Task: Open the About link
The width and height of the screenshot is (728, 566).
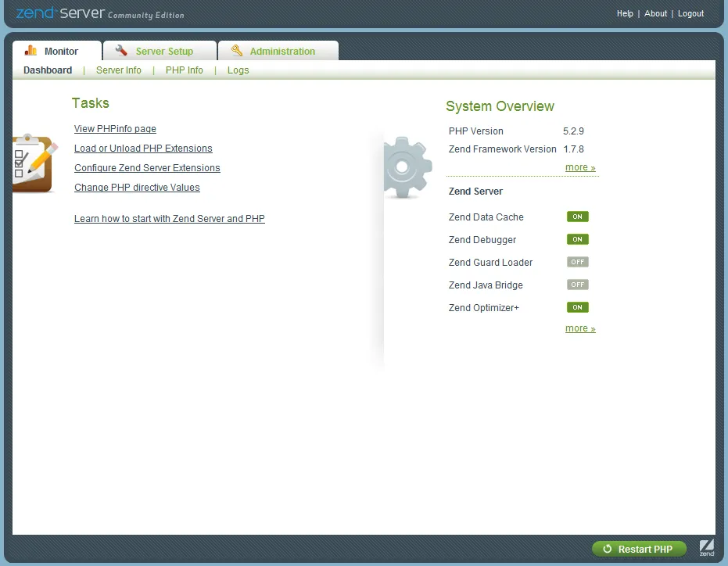Action: (655, 13)
